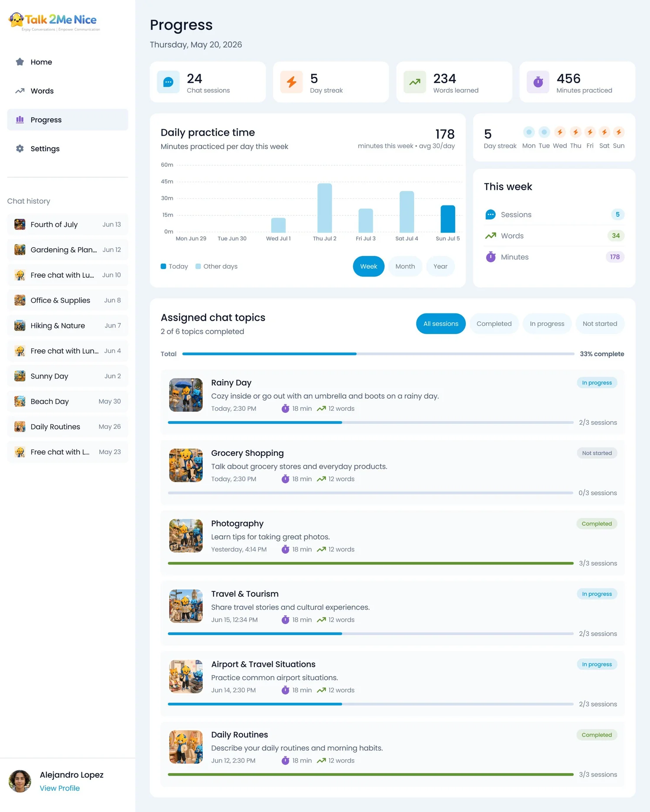Open the Home page from sidebar

point(68,62)
